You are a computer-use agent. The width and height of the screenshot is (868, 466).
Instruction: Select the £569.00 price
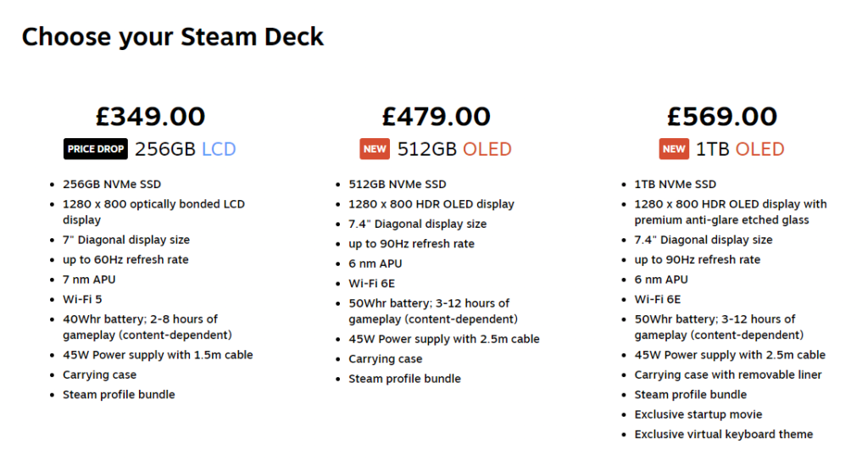coord(721,116)
